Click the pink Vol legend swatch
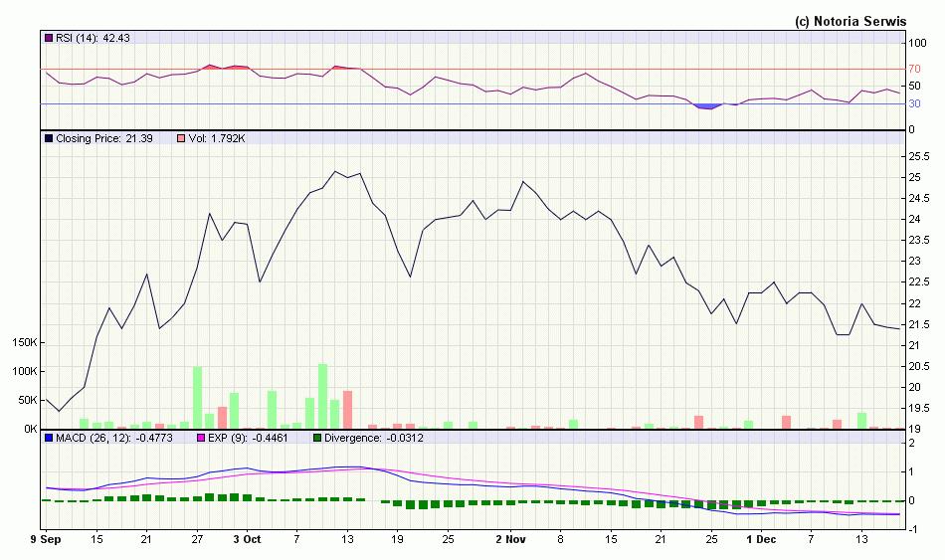 click(181, 138)
